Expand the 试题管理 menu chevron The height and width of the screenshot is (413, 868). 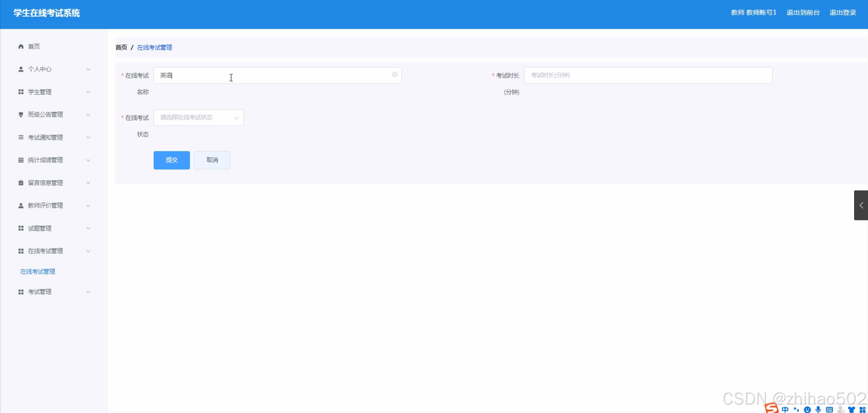point(88,228)
